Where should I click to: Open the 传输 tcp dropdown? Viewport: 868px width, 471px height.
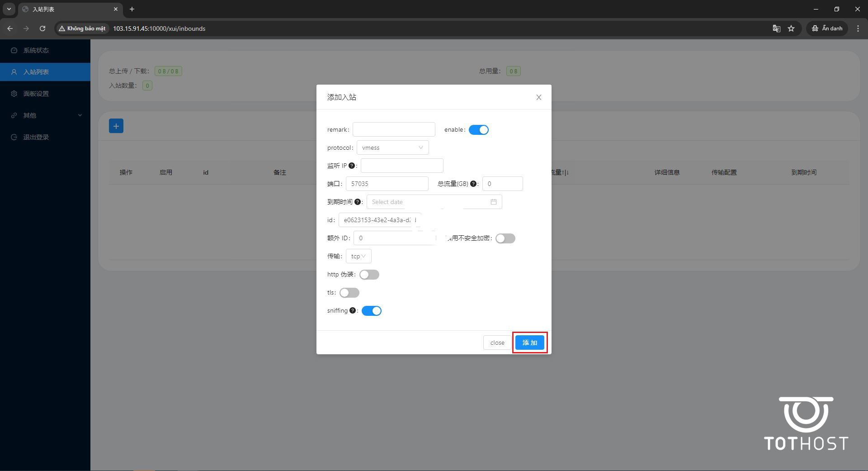358,256
